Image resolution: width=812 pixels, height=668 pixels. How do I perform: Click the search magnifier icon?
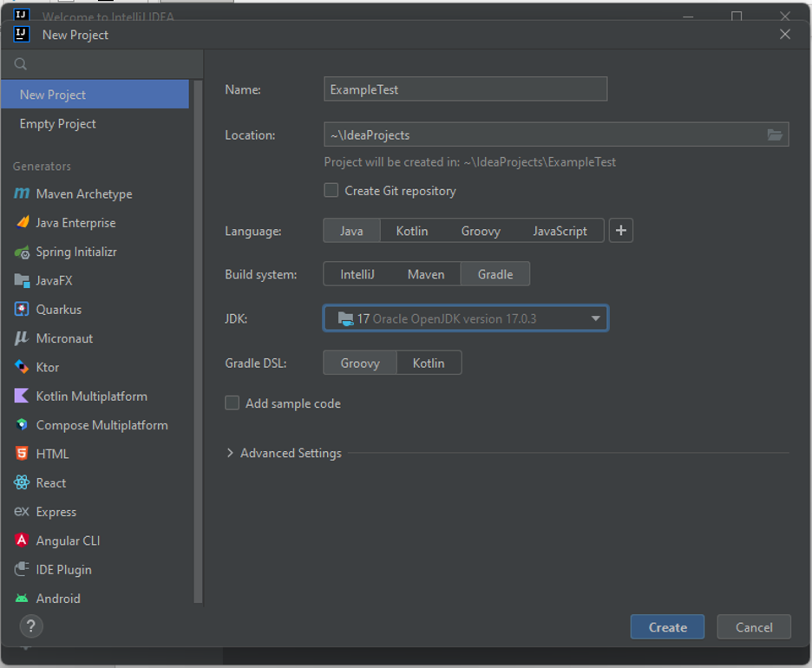[21, 63]
